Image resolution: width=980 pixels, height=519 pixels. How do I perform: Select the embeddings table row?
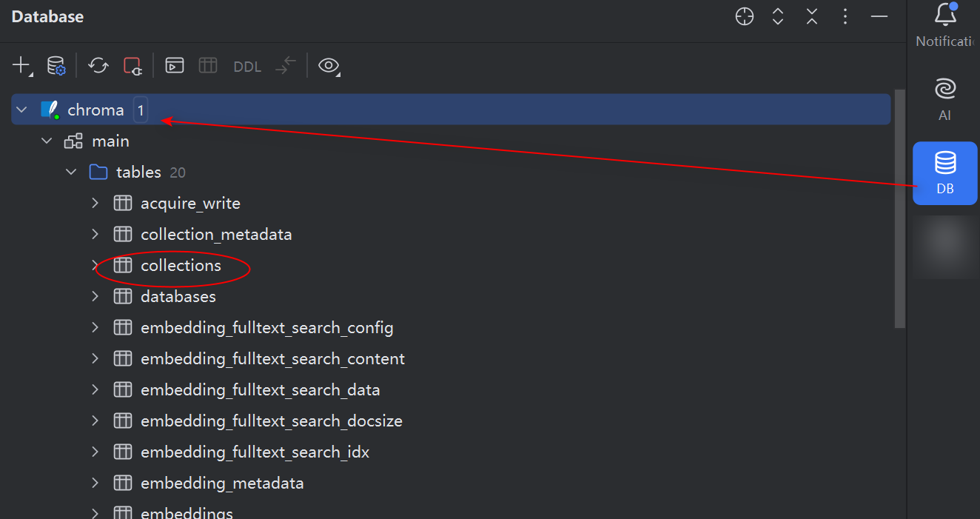[451, 511]
